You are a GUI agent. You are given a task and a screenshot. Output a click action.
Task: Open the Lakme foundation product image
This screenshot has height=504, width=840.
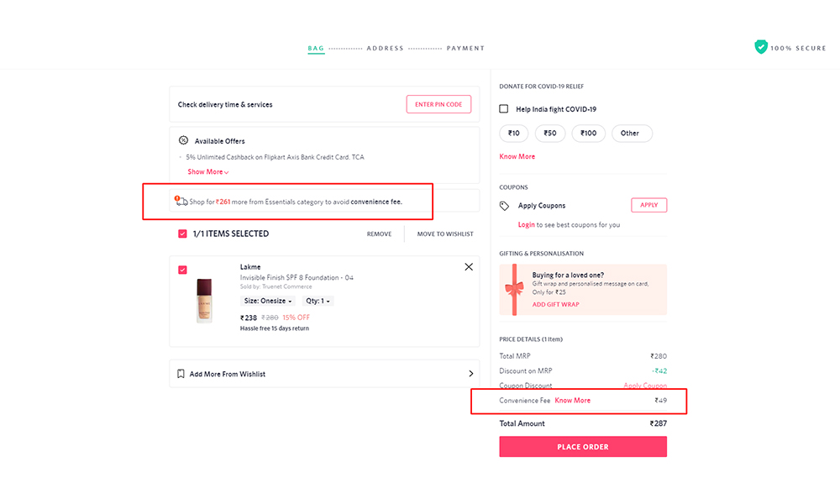tap(205, 301)
